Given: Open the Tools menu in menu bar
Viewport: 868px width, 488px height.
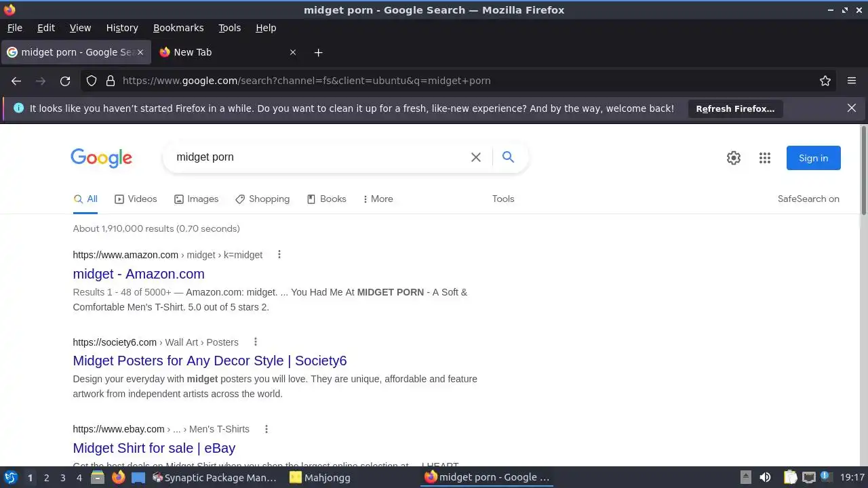Looking at the screenshot, I should click(x=229, y=28).
